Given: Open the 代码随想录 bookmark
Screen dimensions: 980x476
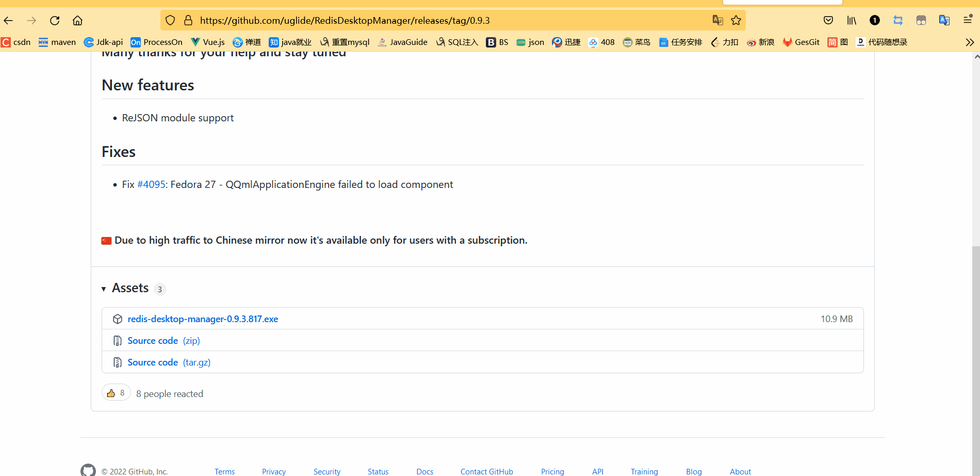Looking at the screenshot, I should coord(881,42).
